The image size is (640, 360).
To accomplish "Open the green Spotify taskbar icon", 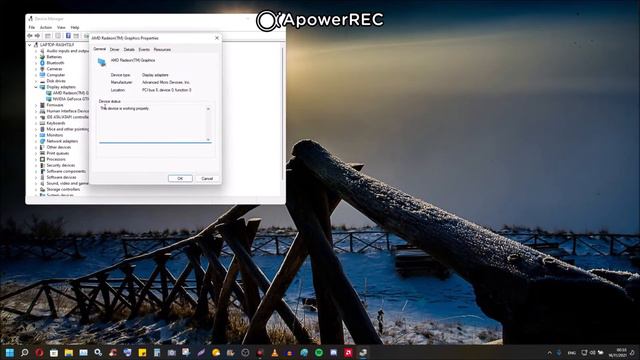I will [x=319, y=352].
